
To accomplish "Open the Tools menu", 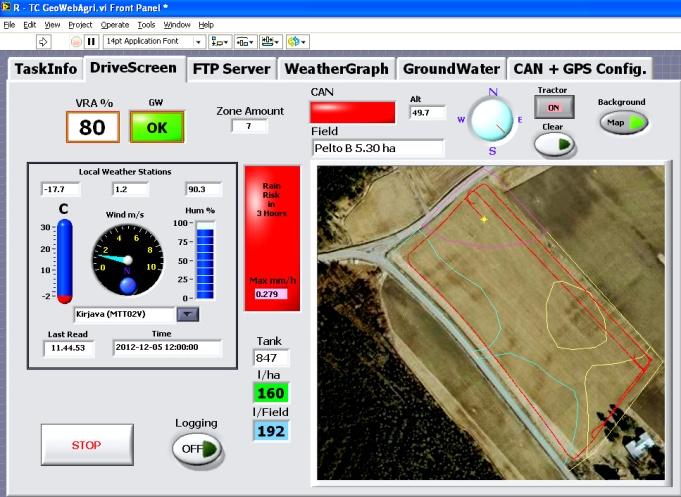I will 146,25.
